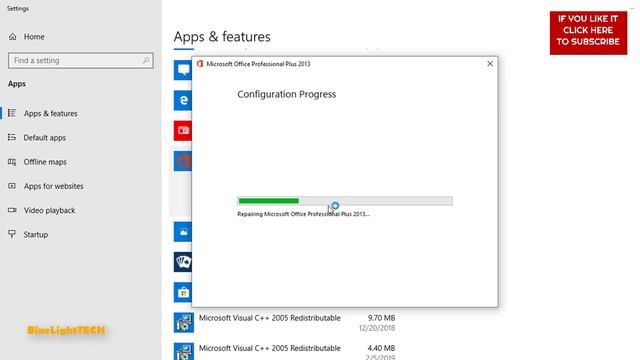Select the Microsoft Store app icon
This screenshot has height=360, width=640.
182,292
